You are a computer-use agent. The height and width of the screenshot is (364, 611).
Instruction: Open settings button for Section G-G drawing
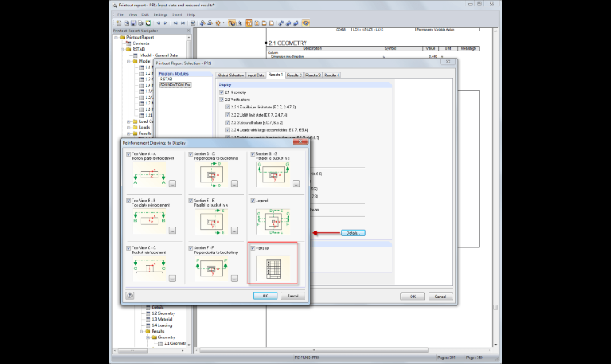coord(296,184)
